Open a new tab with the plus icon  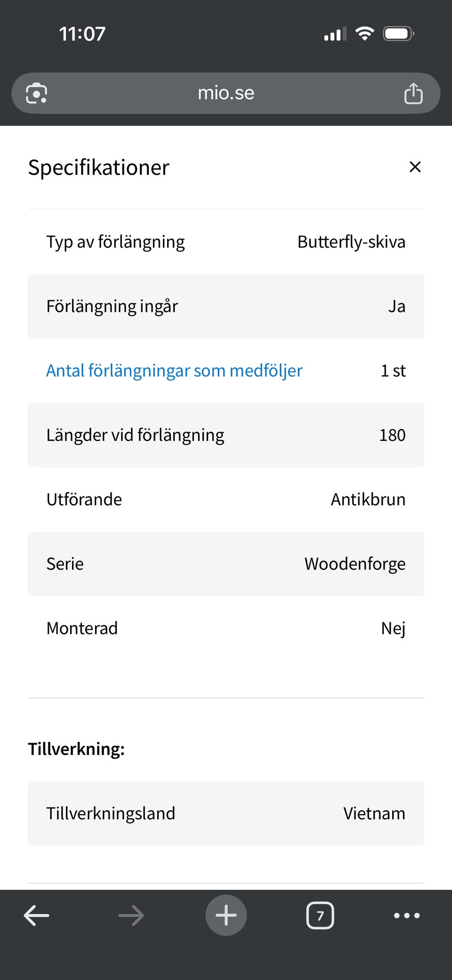pyautogui.click(x=226, y=915)
